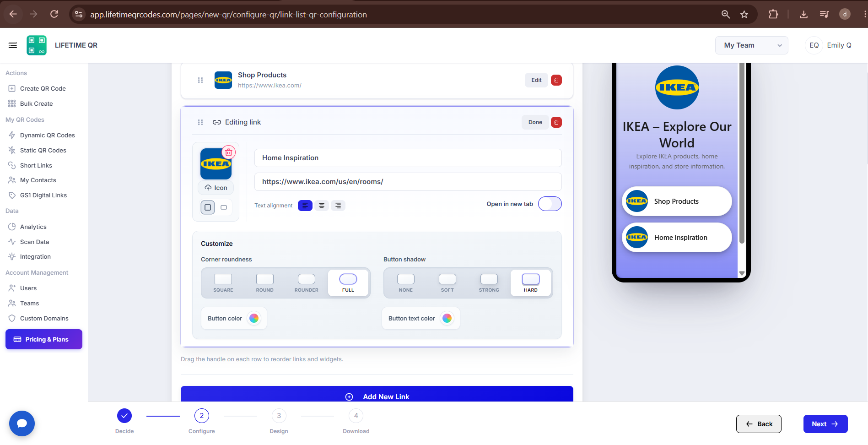Set button shadow to None
868x445 pixels.
(x=406, y=283)
